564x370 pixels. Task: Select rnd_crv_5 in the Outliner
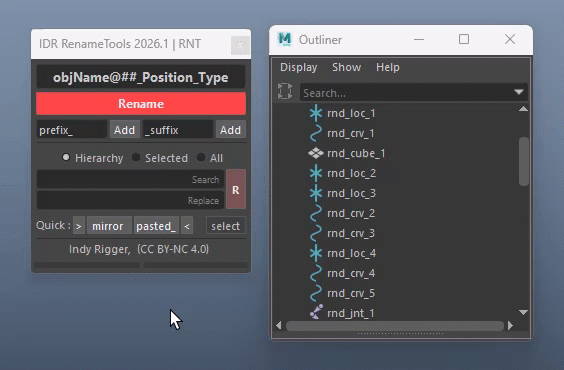tap(351, 293)
